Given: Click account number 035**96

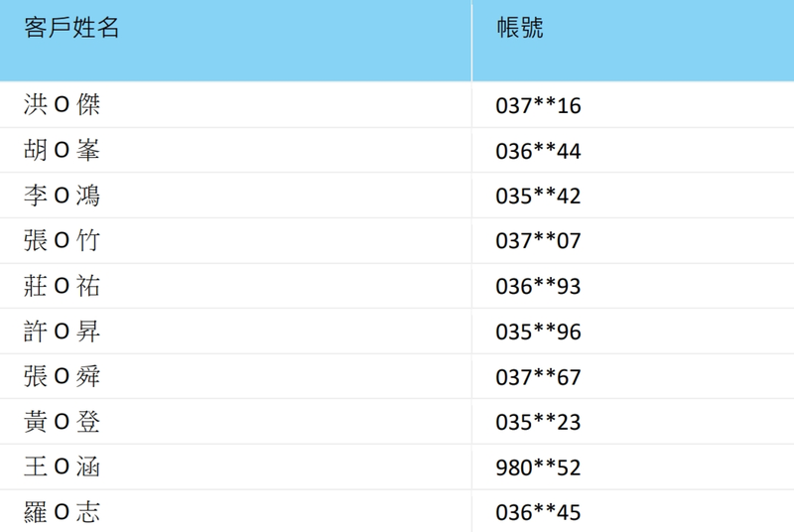Looking at the screenshot, I should tap(538, 332).
